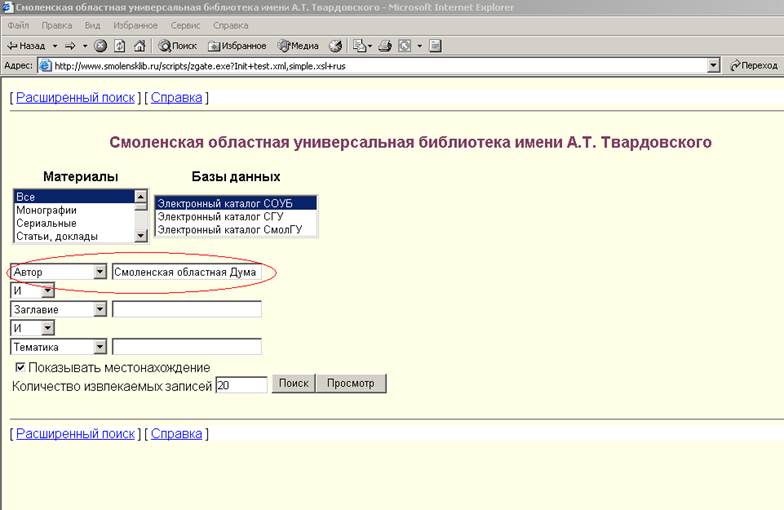Toggle the Показывать местонахождение checkbox
Image resolution: width=784 pixels, height=510 pixels.
(x=20, y=368)
